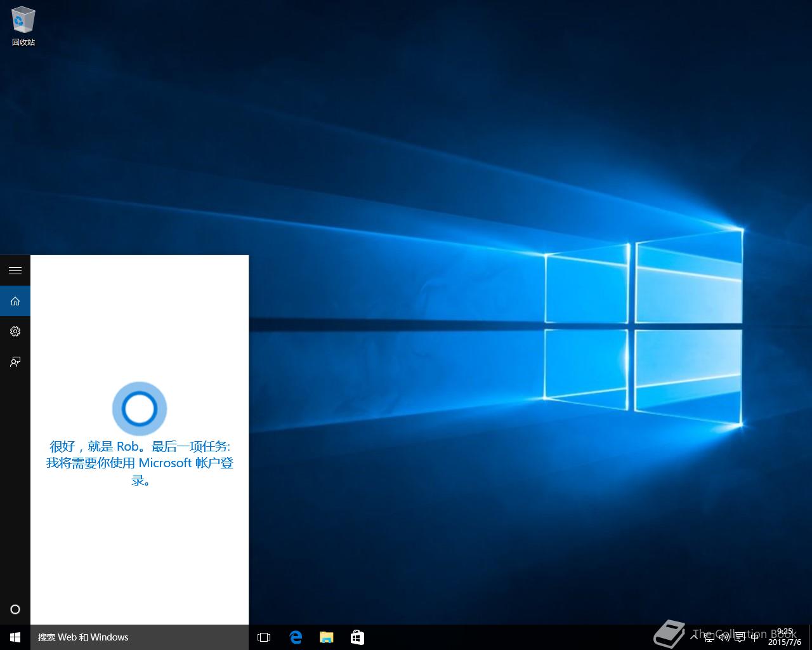
Task: Click the Cortana circle icon in sidebar
Action: click(x=15, y=609)
